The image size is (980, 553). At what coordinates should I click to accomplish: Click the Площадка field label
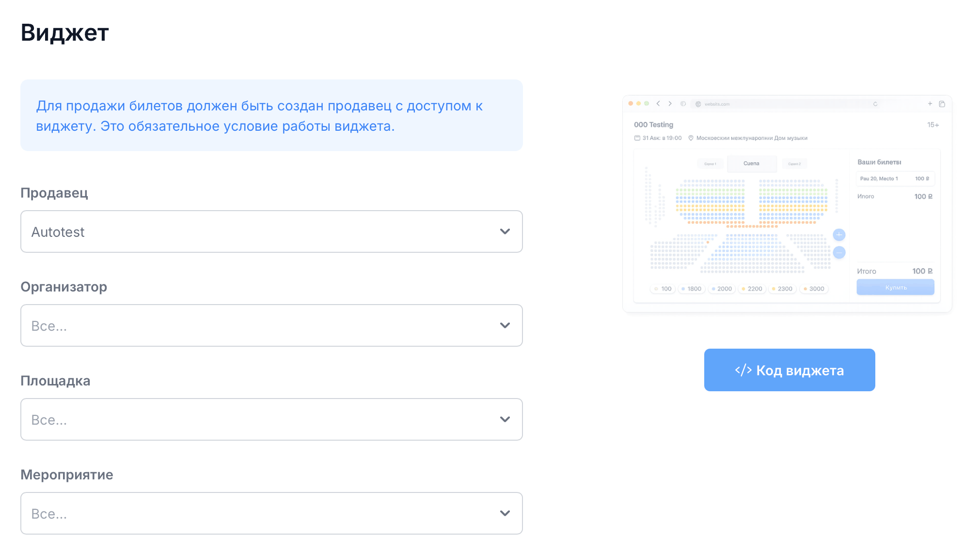[55, 381]
